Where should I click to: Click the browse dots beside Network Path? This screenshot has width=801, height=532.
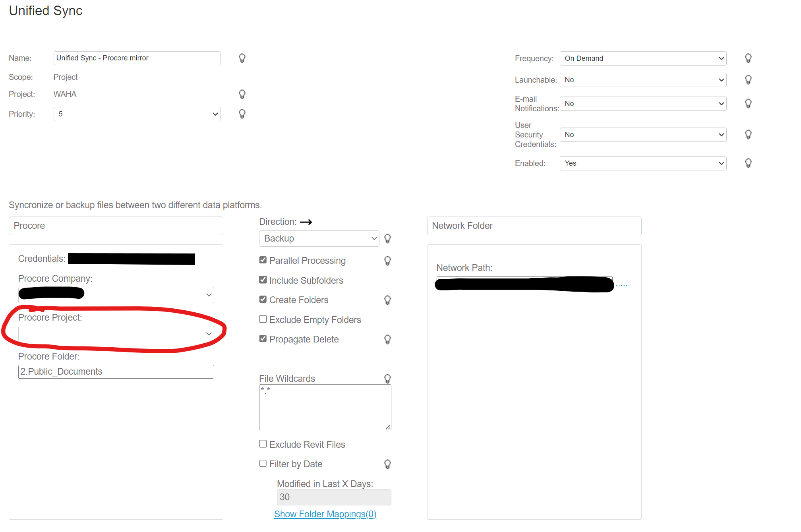coord(621,285)
